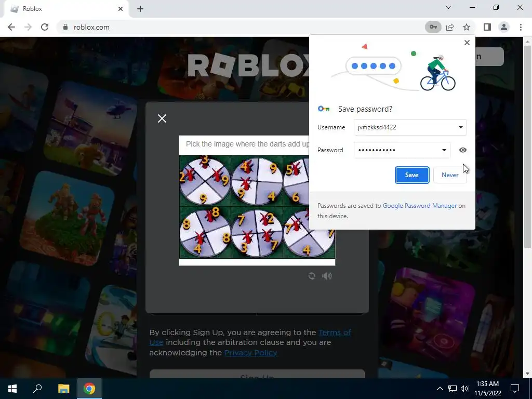Click the roblox.com address bar

(237, 27)
